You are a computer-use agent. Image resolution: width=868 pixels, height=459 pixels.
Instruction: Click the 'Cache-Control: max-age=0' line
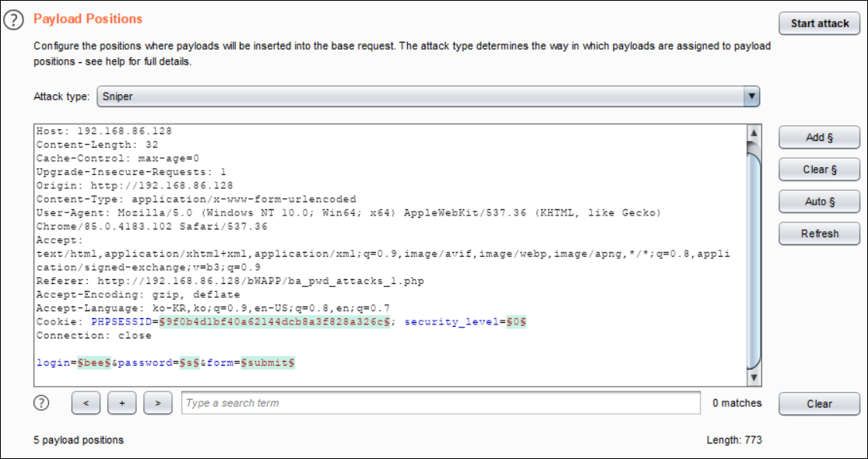[x=118, y=158]
